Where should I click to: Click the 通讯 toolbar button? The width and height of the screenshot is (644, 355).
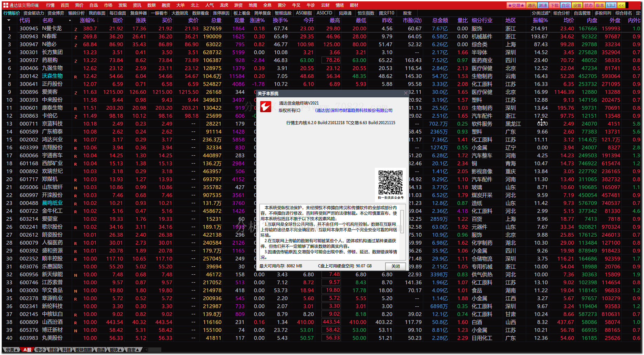coord(532,5)
